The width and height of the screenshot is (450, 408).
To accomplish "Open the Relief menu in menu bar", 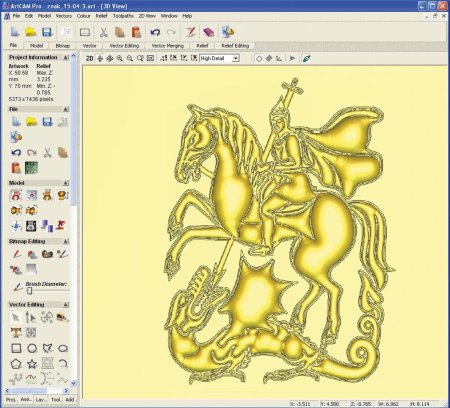I will [101, 16].
